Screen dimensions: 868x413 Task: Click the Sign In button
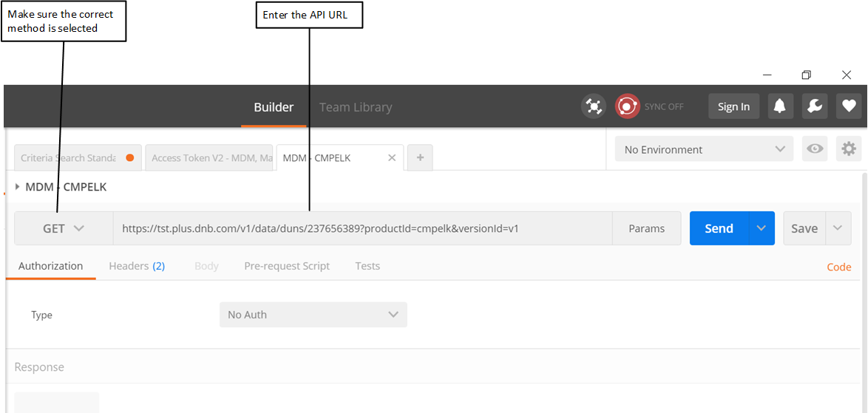[x=733, y=106]
